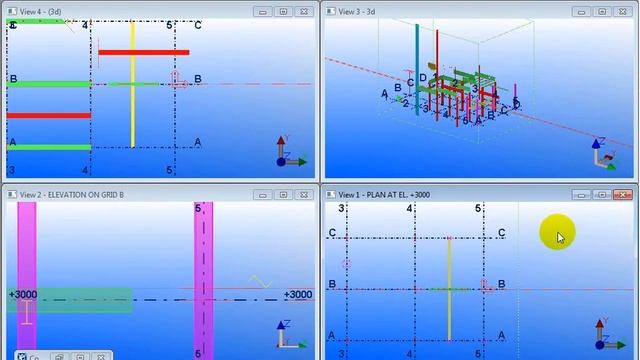
Task: Click the View 3 - 3d window icon
Action: point(331,11)
